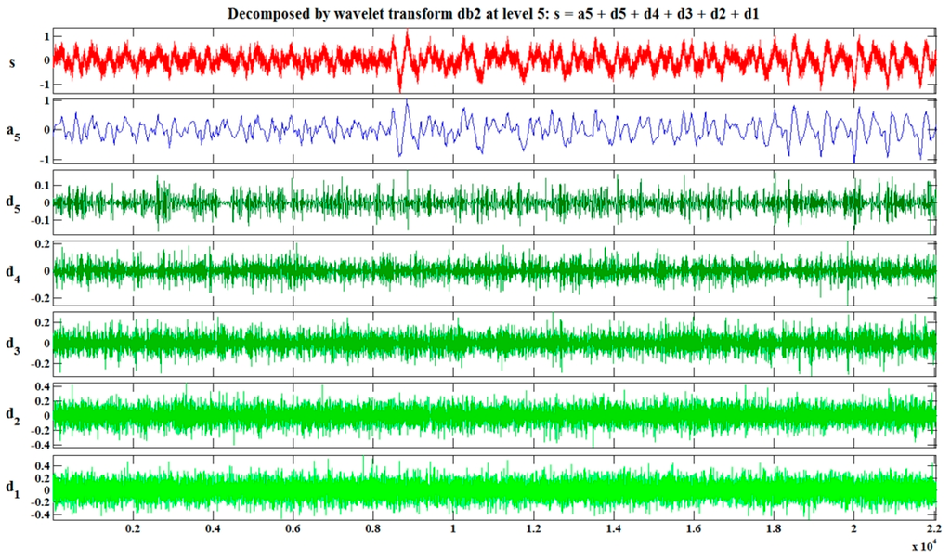Select the 'd1' detail axis label
951x560 pixels.
[x=13, y=486]
